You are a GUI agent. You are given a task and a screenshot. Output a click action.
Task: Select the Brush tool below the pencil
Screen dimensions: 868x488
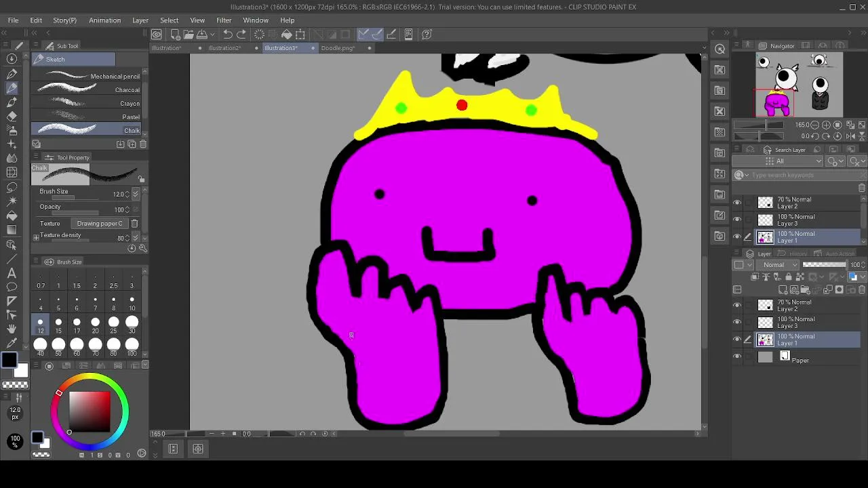pyautogui.click(x=12, y=102)
